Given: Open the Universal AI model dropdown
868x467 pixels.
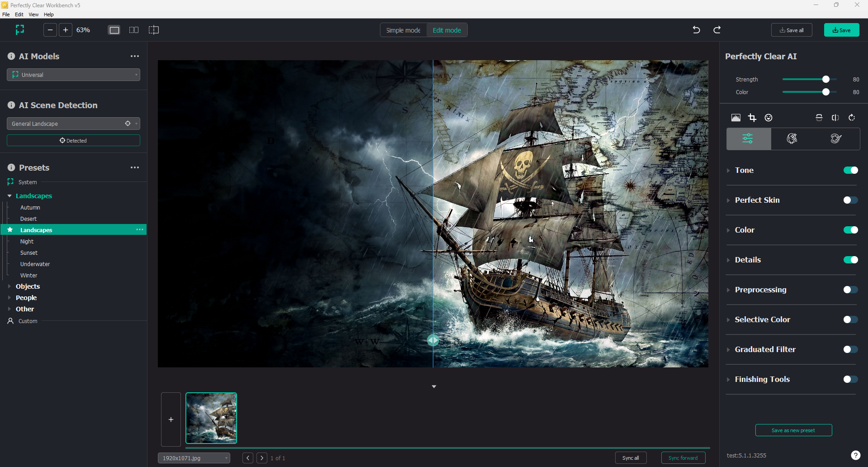Looking at the screenshot, I should pos(73,75).
